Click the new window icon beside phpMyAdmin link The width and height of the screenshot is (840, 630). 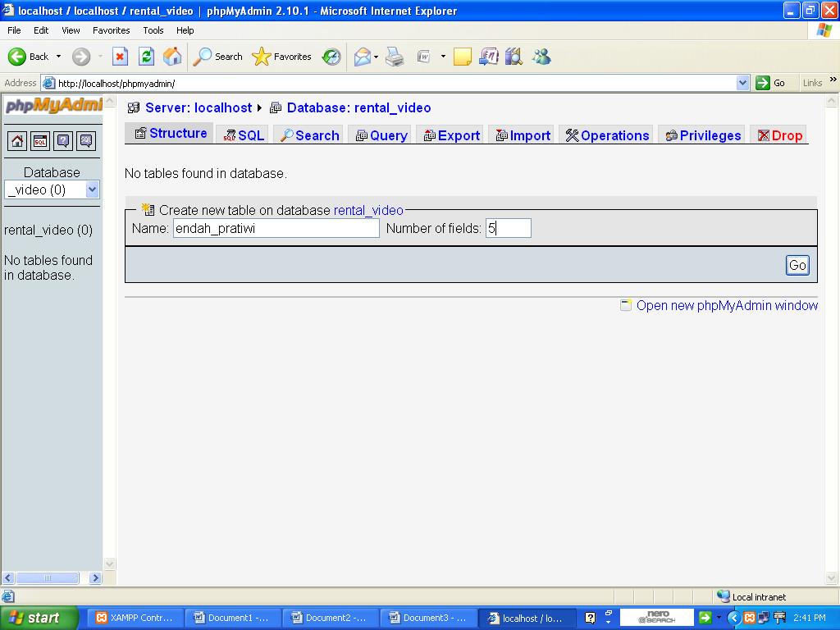click(626, 305)
